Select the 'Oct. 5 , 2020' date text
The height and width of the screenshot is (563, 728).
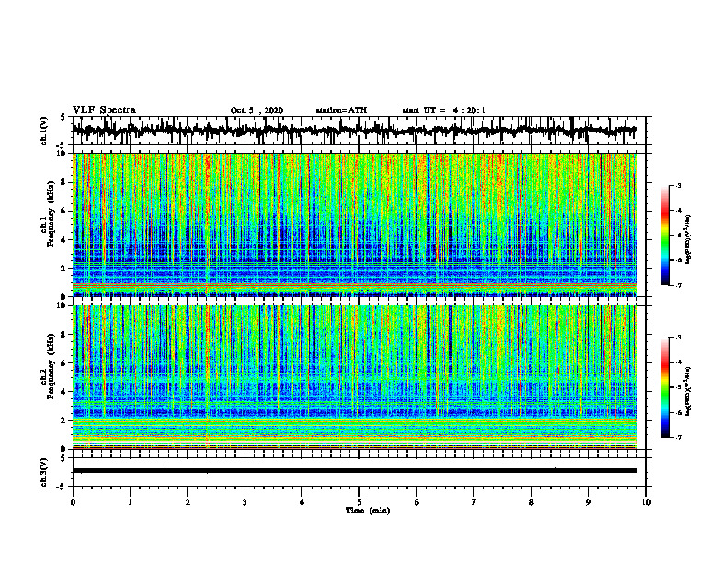[x=256, y=110]
